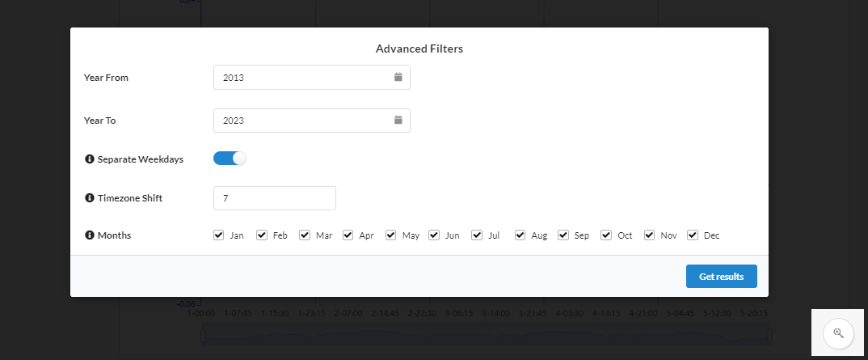Viewport: 868px width, 360px height.
Task: Click the Separate Weekdays info icon
Action: click(90, 159)
